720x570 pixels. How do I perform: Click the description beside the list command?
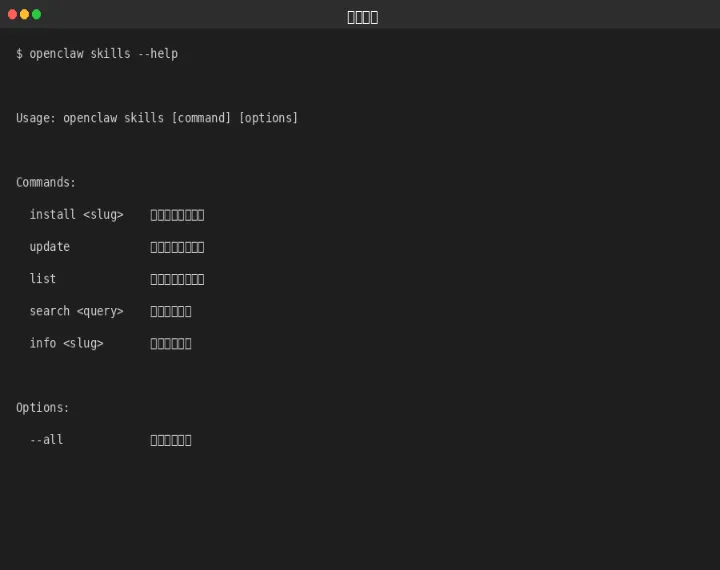coord(177,279)
